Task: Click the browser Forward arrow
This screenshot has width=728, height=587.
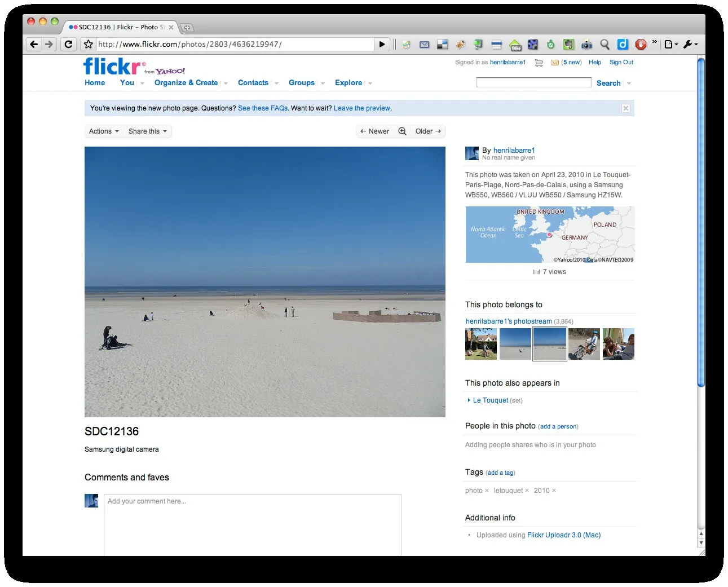Action: pos(49,44)
